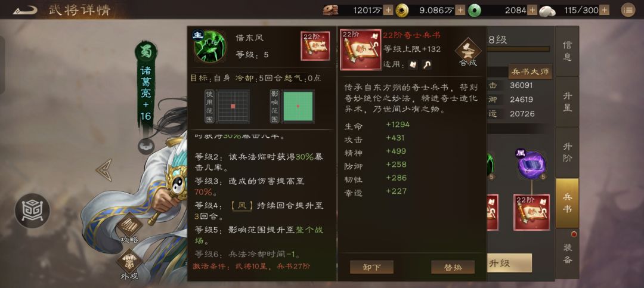Viewport: 644px width, 288px height.
Task: Tap the round maze emblem icon
Action: (32, 210)
